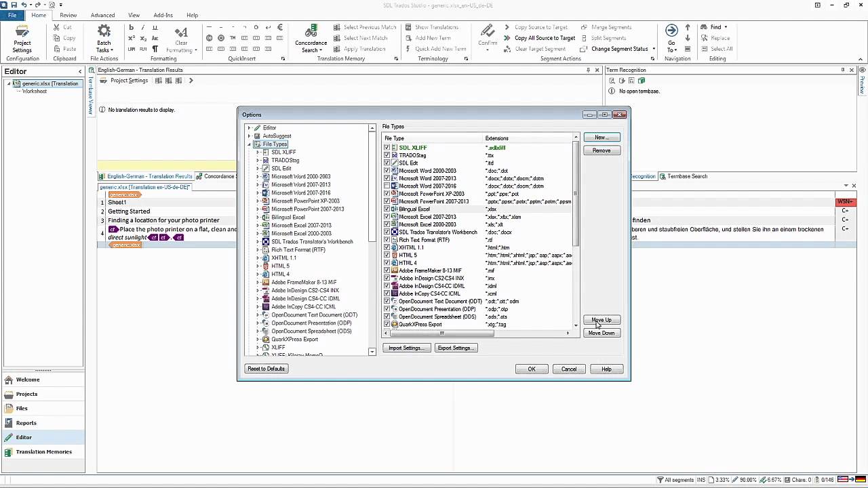Viewport: 868px width, 488px height.
Task: Apply superscript formatting in the ribbon
Action: click(x=131, y=39)
